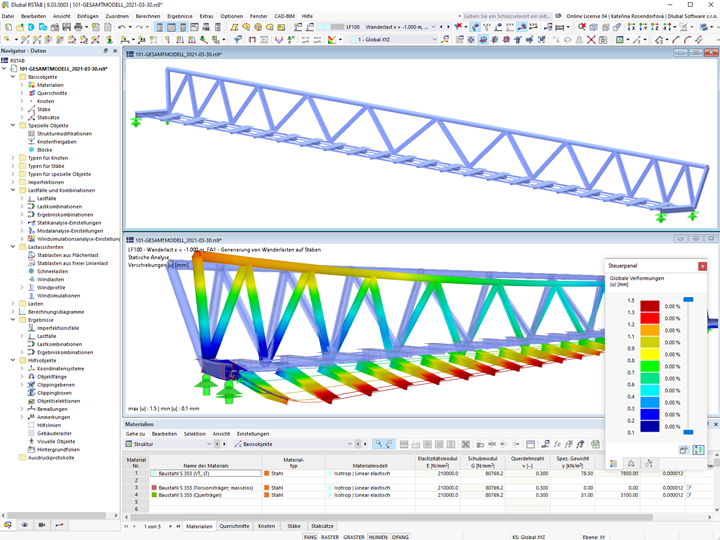The image size is (720, 540).
Task: Click the Print icon in the toolbar
Action: click(78, 27)
